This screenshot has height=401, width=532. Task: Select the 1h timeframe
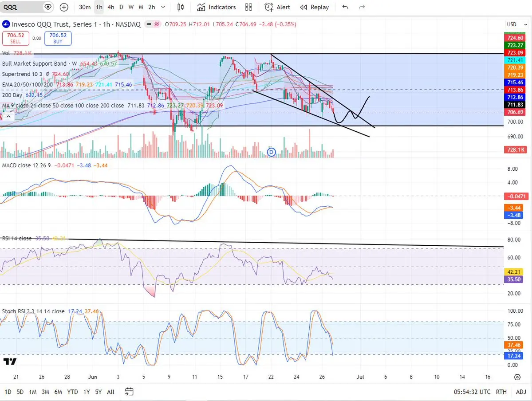[99, 7]
